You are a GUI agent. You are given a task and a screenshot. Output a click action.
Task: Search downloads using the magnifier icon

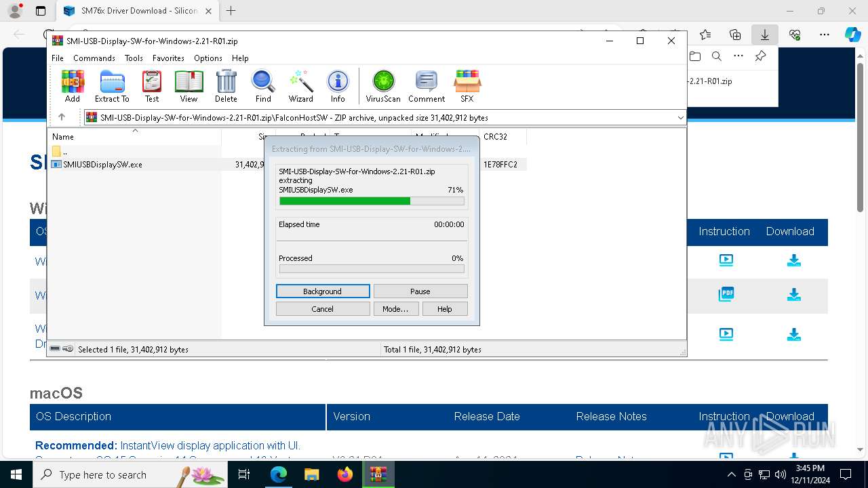click(716, 56)
